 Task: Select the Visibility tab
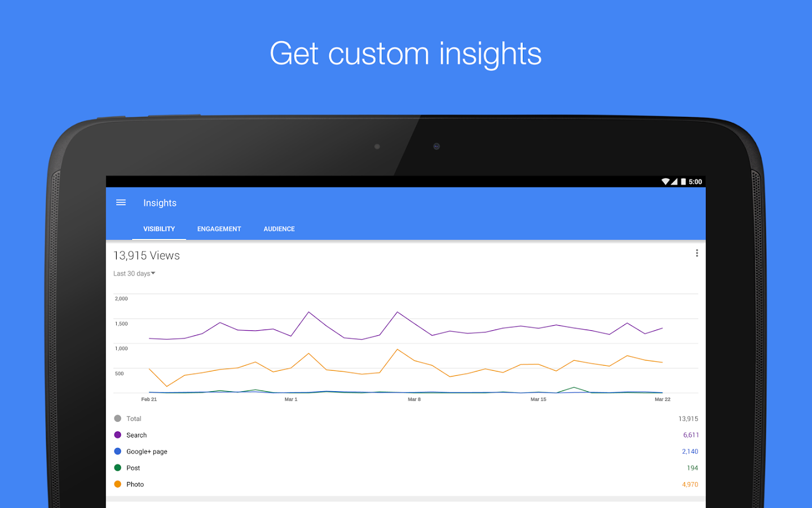159,229
